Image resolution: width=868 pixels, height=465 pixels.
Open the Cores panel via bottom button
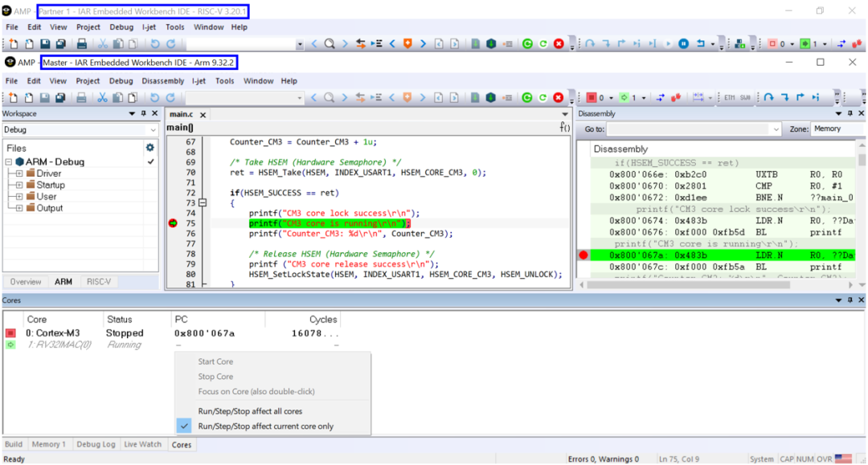click(182, 443)
